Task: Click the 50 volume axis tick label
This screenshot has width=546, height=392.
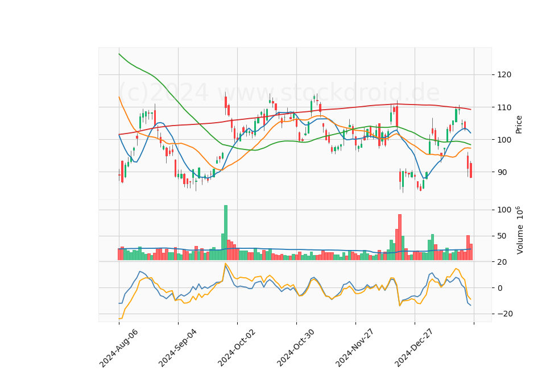Action: tap(502, 236)
